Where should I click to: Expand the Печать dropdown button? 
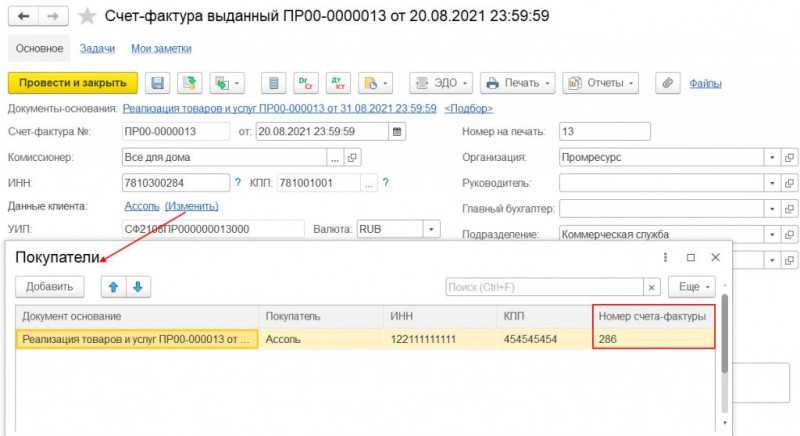[x=517, y=83]
